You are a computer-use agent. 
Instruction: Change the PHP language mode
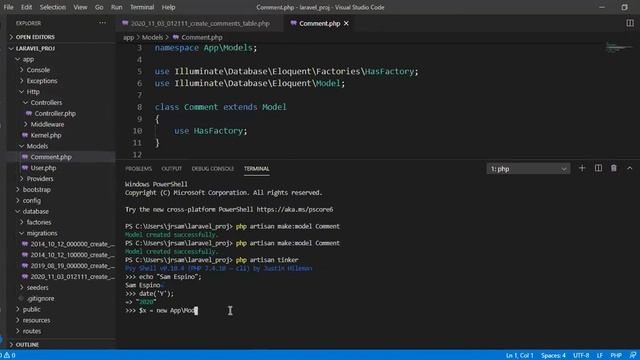616,356
